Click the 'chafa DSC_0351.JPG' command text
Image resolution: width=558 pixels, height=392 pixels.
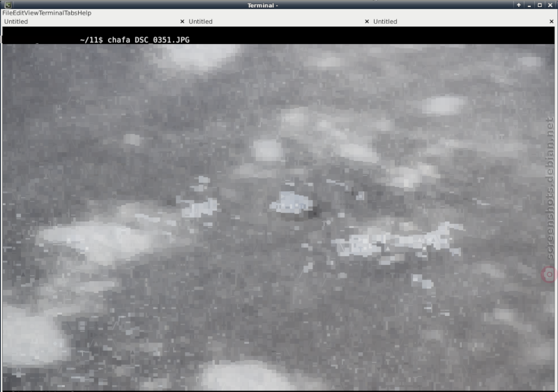(149, 40)
